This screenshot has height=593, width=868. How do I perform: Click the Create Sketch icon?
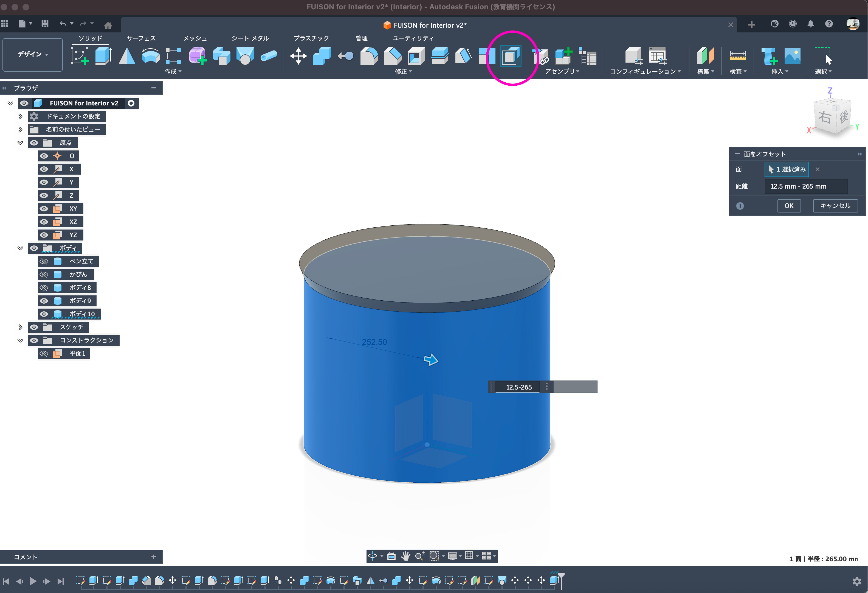click(x=80, y=56)
